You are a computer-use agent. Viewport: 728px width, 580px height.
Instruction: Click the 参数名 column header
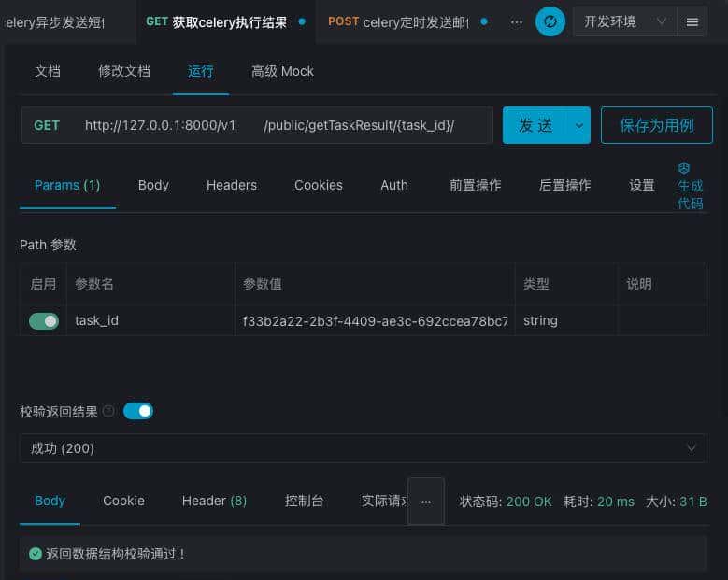coord(94,284)
